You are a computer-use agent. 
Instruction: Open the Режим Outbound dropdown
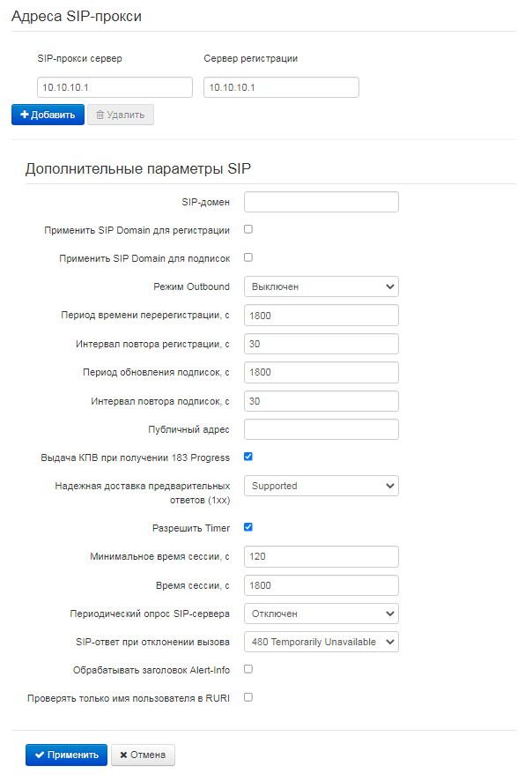click(x=321, y=286)
